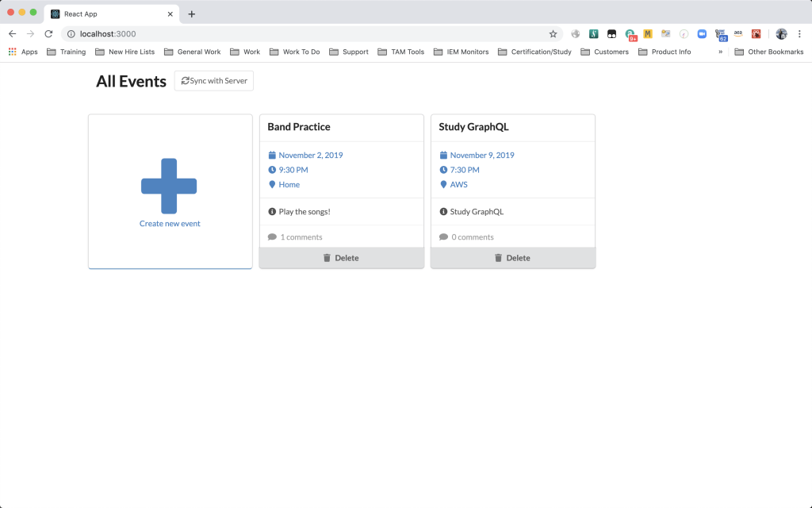Click clock icon beside 7:30 PM

pos(443,170)
